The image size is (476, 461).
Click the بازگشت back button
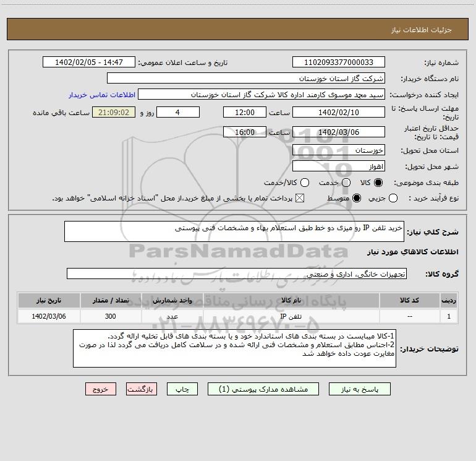[x=142, y=389]
